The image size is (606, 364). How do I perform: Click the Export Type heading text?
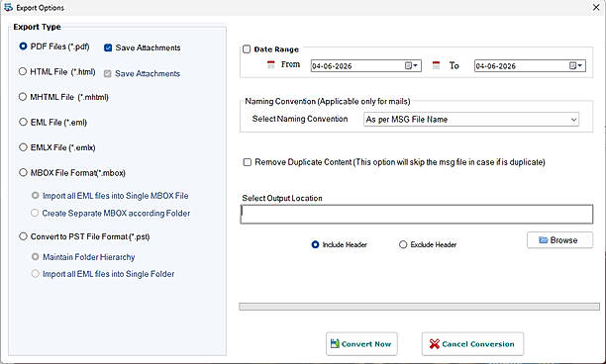pos(37,27)
